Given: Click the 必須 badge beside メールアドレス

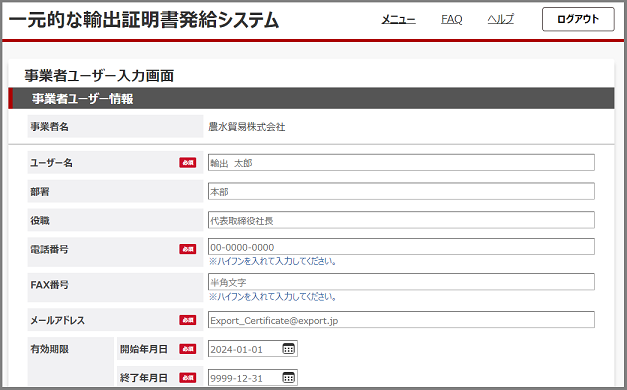Looking at the screenshot, I should click(188, 320).
